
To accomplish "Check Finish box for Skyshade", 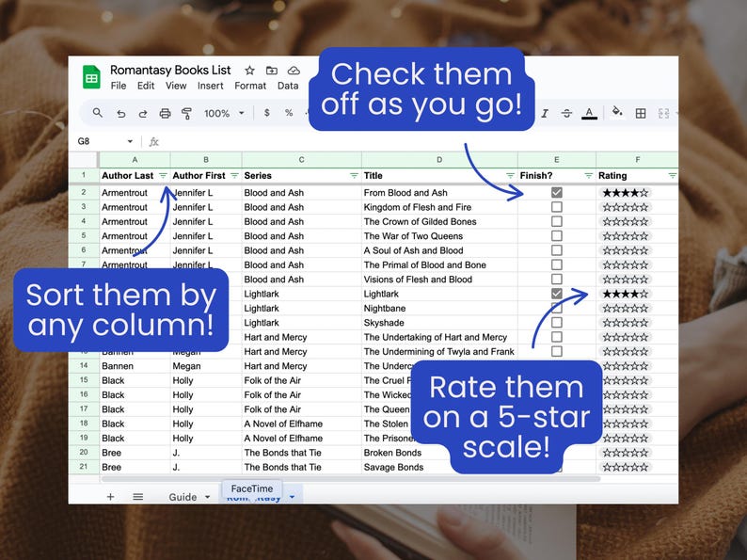I will 556,323.
